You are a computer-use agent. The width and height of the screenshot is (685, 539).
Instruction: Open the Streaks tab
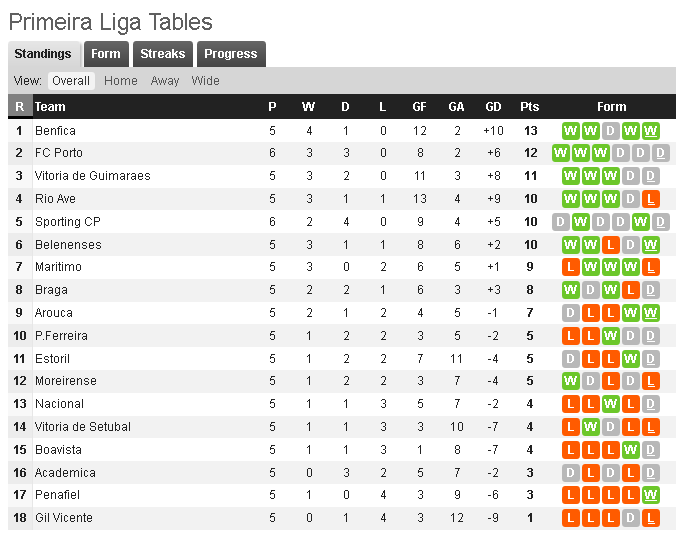point(162,54)
